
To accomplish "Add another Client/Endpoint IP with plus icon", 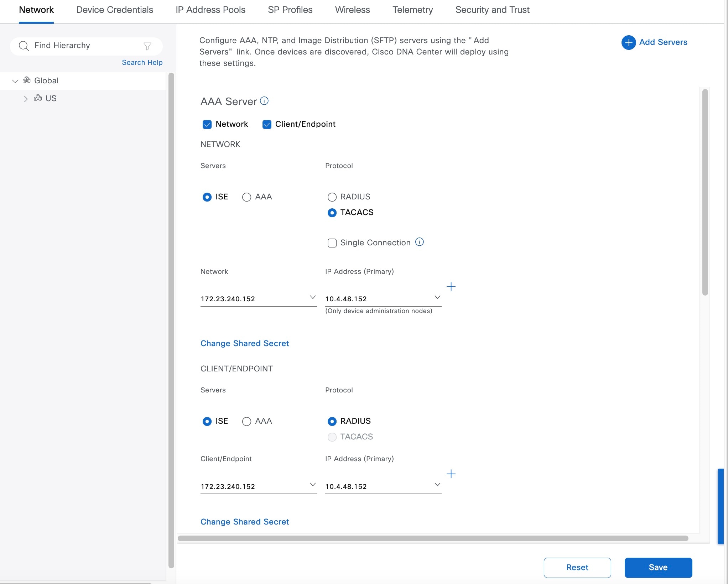I will 451,474.
